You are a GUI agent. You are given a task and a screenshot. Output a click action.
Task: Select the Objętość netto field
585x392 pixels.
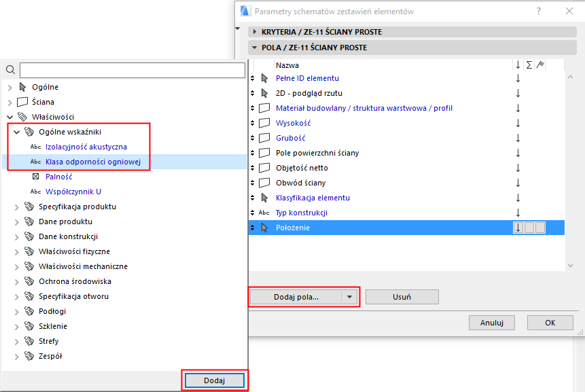tap(302, 168)
